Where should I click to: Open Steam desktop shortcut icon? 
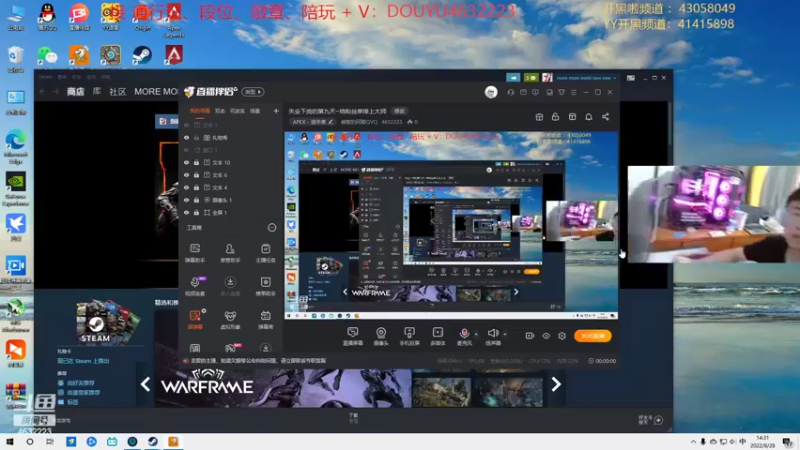tap(142, 55)
